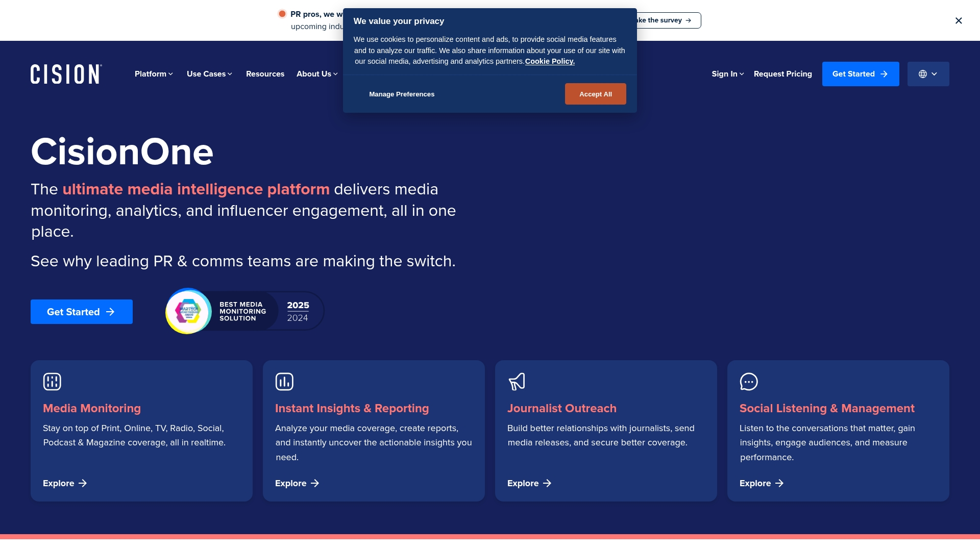
Task: Dismiss the top survey banner
Action: 959,20
